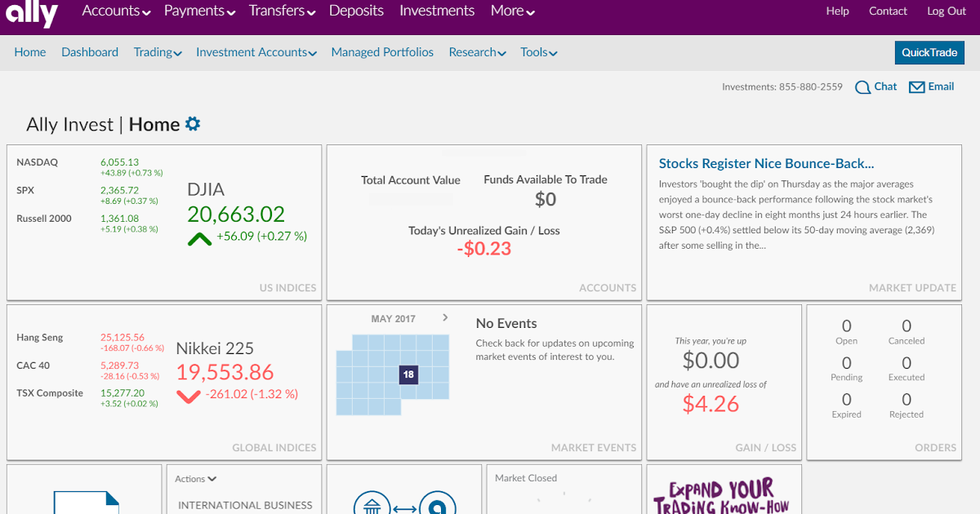Open the Investment Accounts dropdown
Screen dimensions: 980x514
click(256, 52)
